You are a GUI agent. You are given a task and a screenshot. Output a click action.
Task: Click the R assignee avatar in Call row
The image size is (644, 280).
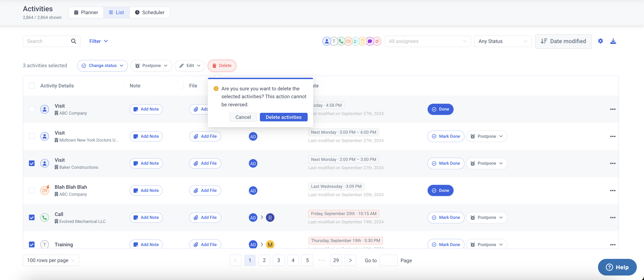[x=270, y=217]
